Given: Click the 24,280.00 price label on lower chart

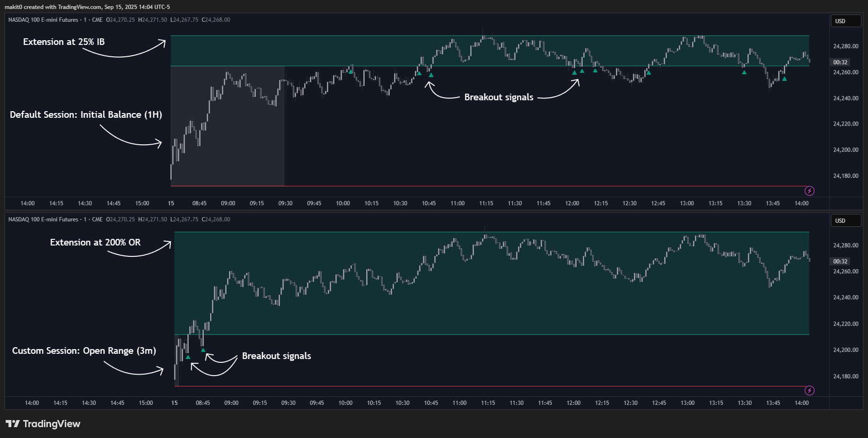Looking at the screenshot, I should (x=846, y=245).
